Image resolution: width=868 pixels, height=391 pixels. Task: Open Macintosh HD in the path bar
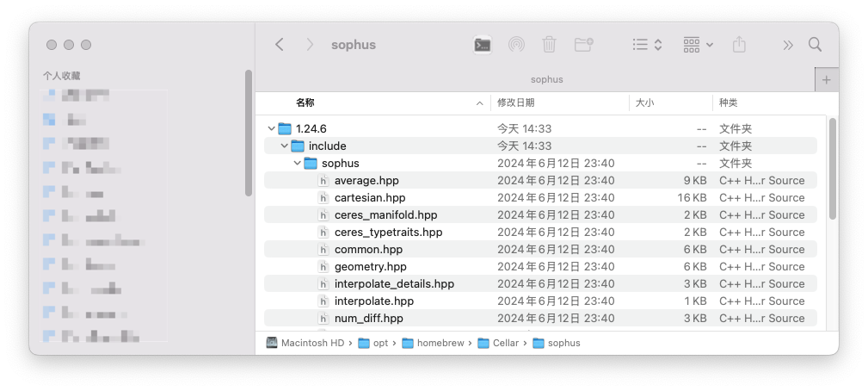(305, 343)
